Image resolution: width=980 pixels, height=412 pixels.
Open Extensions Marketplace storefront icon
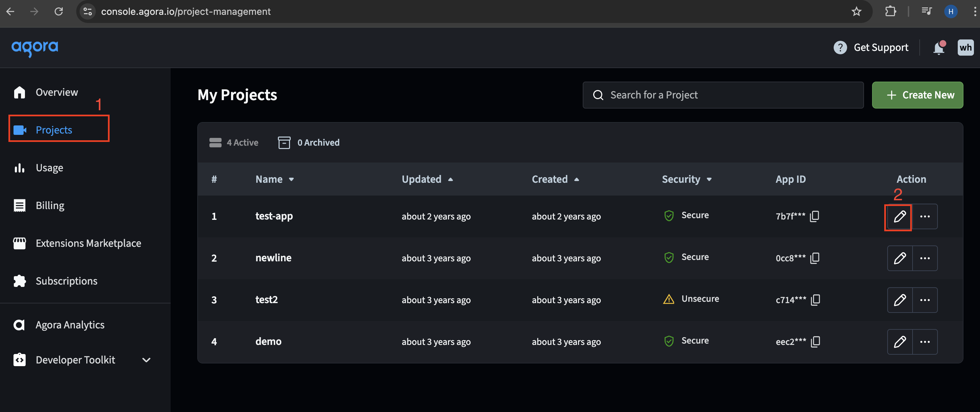[x=20, y=243]
